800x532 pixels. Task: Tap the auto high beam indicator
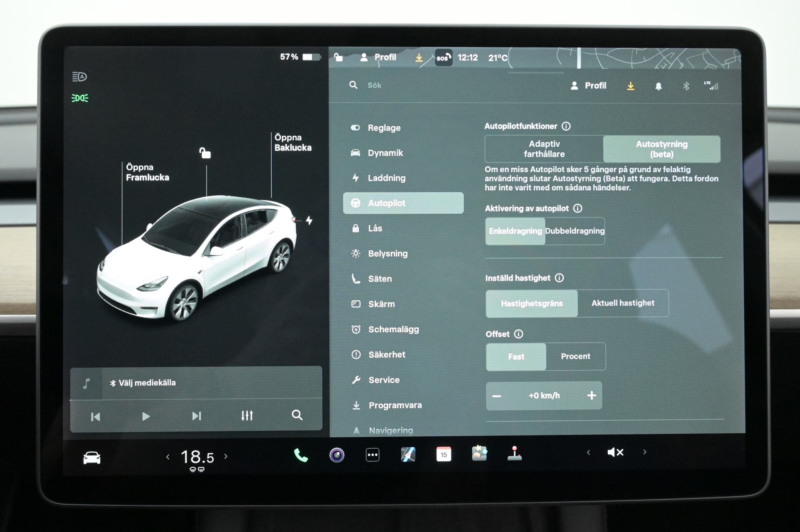point(79,77)
